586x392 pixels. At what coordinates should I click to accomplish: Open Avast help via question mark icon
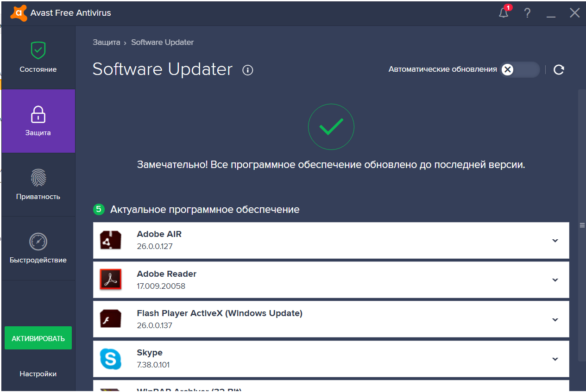pyautogui.click(x=527, y=13)
